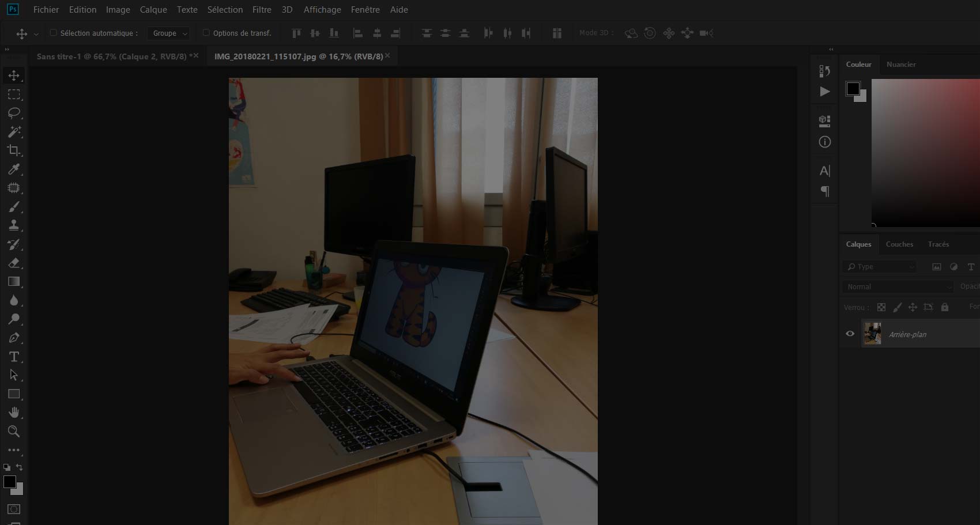Enable the Sélection automatique checkbox
Screen dimensions: 980x525
tap(53, 33)
